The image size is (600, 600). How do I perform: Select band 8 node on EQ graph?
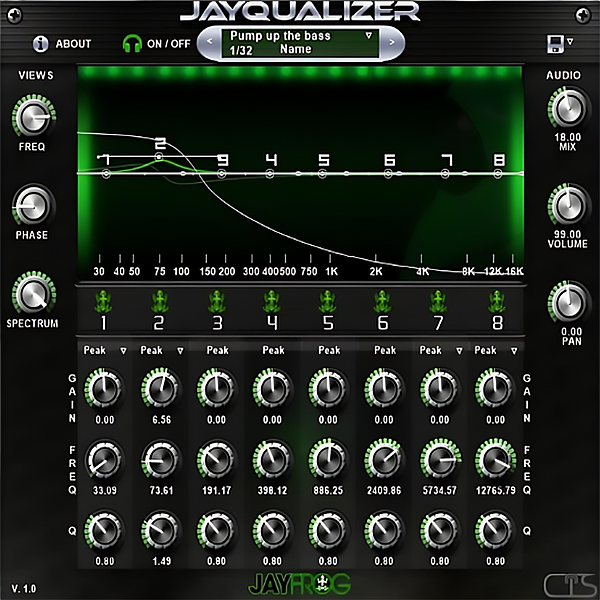pyautogui.click(x=497, y=174)
